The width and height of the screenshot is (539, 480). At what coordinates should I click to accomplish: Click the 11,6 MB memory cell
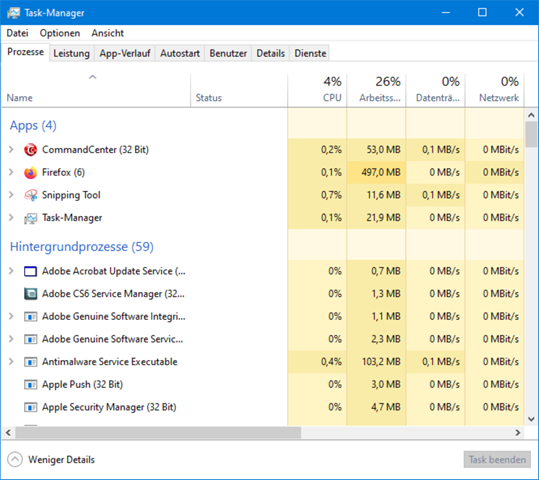point(376,195)
